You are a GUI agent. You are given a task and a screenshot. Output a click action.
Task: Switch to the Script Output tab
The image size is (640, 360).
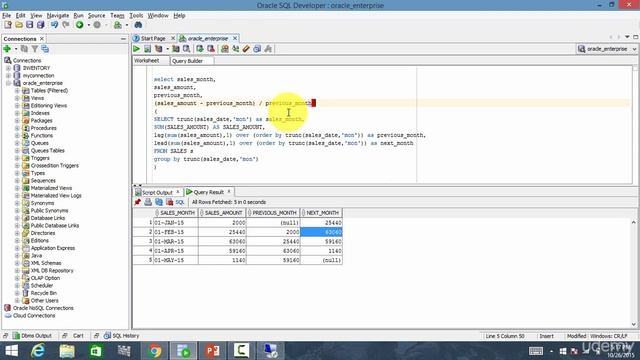(157, 192)
